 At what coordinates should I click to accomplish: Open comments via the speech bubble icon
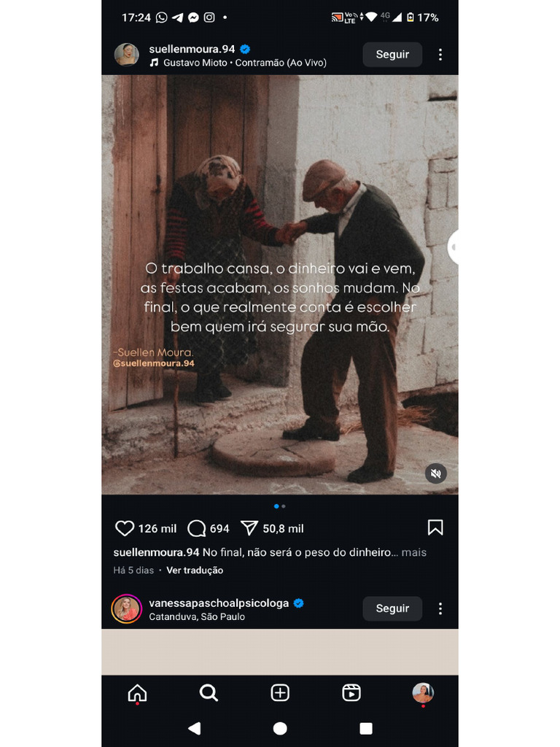[196, 528]
